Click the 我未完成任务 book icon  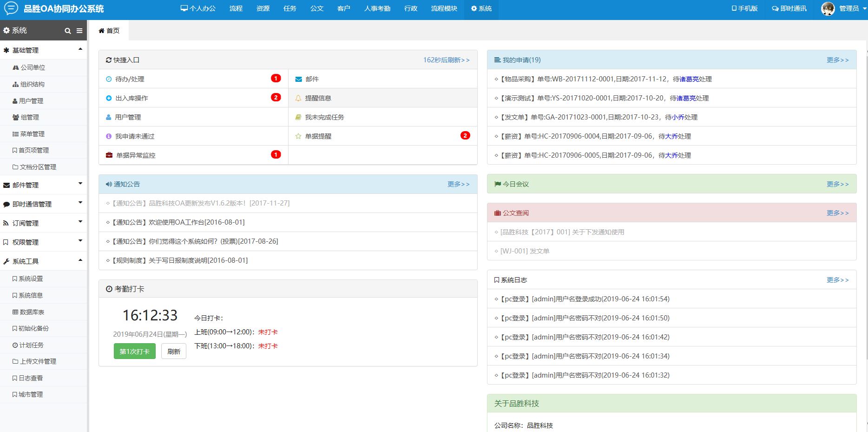tap(298, 117)
